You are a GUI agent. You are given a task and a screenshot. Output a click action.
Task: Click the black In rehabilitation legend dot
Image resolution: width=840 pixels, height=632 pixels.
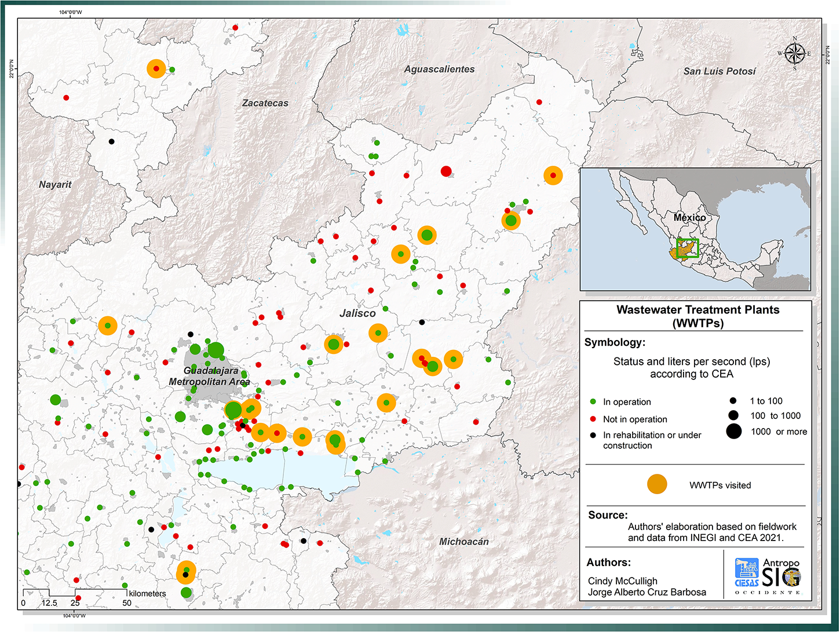593,434
